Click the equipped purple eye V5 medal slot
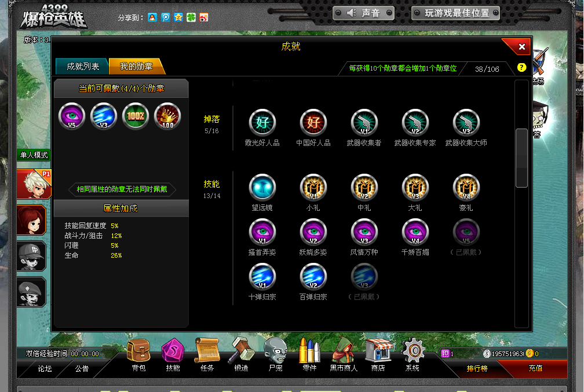 pyautogui.click(x=72, y=116)
